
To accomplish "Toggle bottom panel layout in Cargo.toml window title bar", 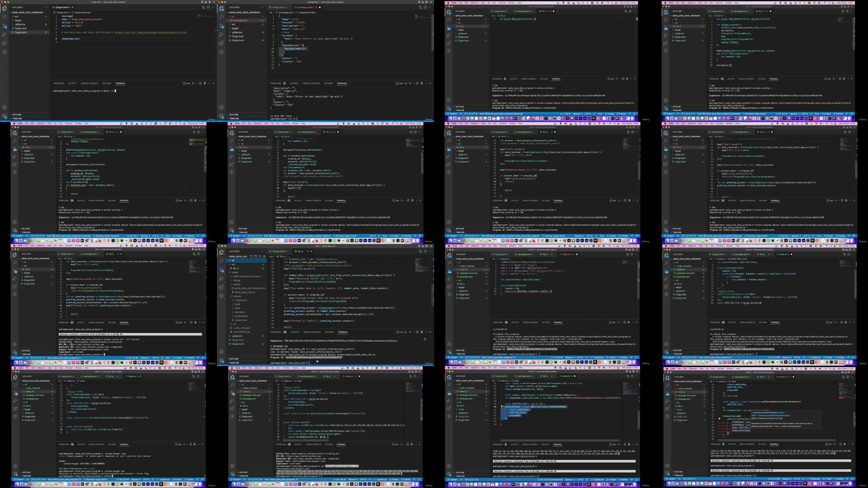I will pos(206,2).
